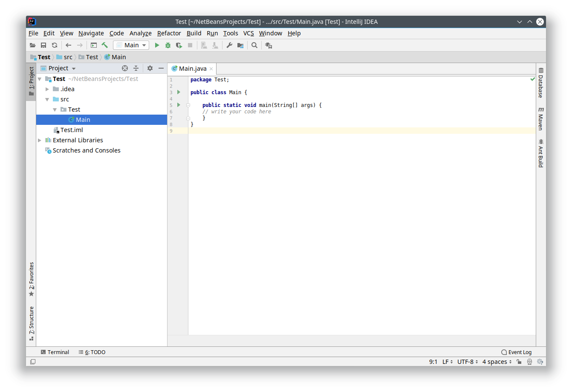Click the rightmost toolbar icon after Search
Viewport: 572px width, 392px height.
point(269,45)
